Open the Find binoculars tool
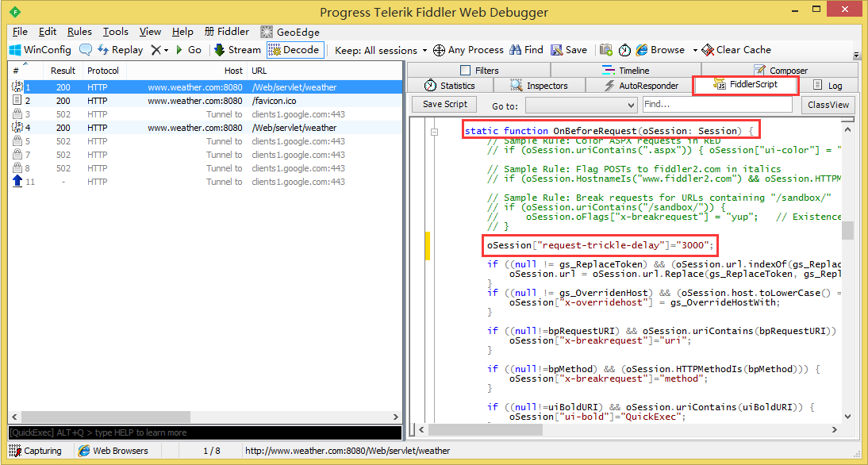This screenshot has height=465, width=868. pos(527,50)
